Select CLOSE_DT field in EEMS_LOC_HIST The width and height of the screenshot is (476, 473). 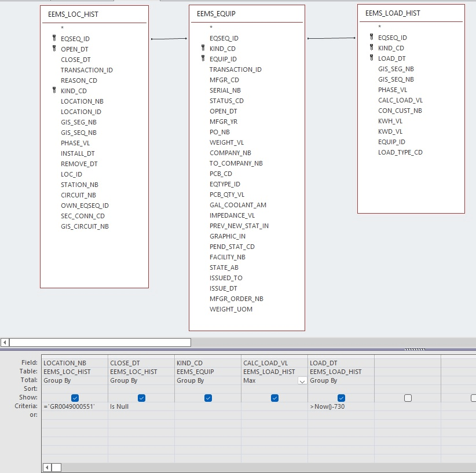point(76,60)
